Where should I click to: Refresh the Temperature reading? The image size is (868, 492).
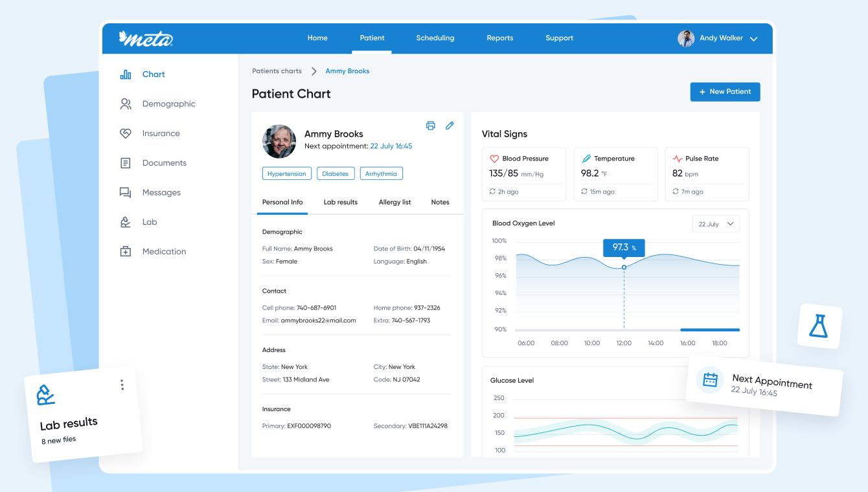584,192
